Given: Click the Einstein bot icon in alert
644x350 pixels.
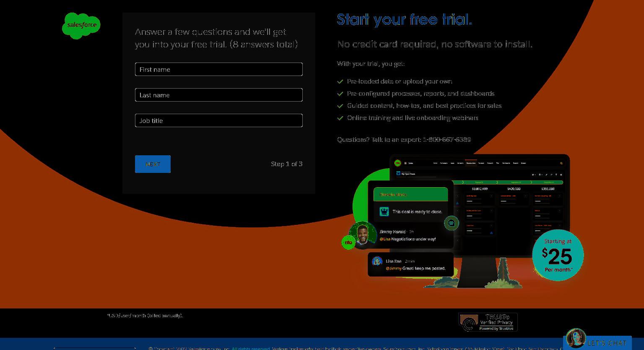Looking at the screenshot, I should coord(384,212).
